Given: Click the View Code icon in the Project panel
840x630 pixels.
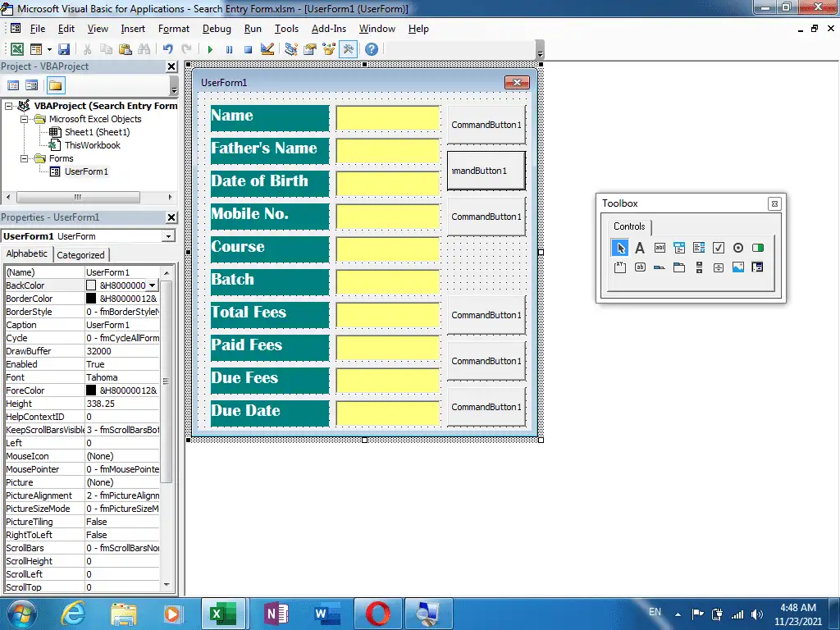Looking at the screenshot, I should pyautogui.click(x=13, y=85).
